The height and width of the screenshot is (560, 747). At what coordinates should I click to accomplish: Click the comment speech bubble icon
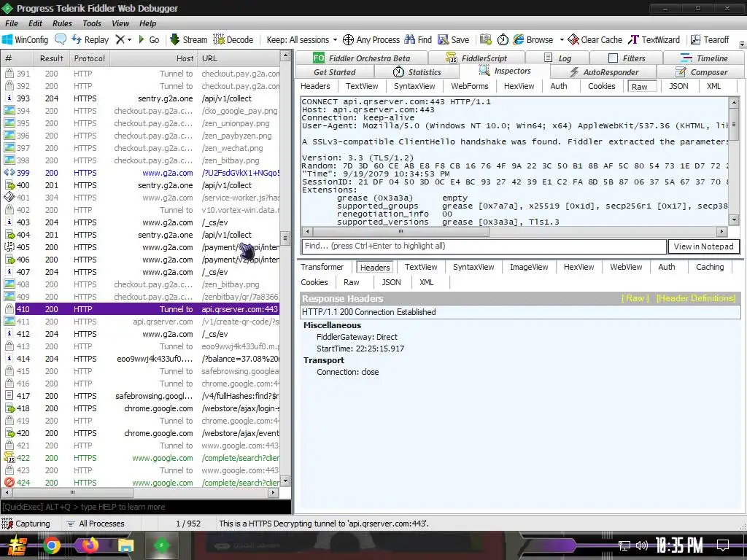click(61, 39)
